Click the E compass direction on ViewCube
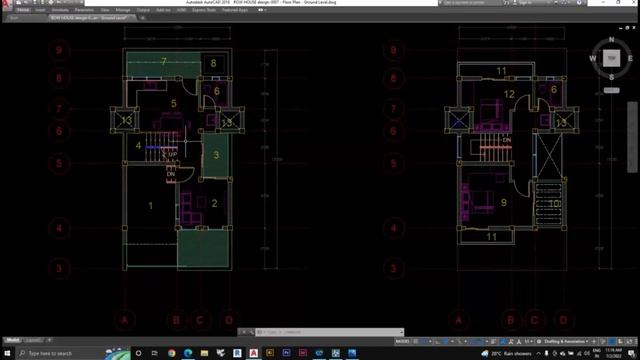 pyautogui.click(x=630, y=58)
